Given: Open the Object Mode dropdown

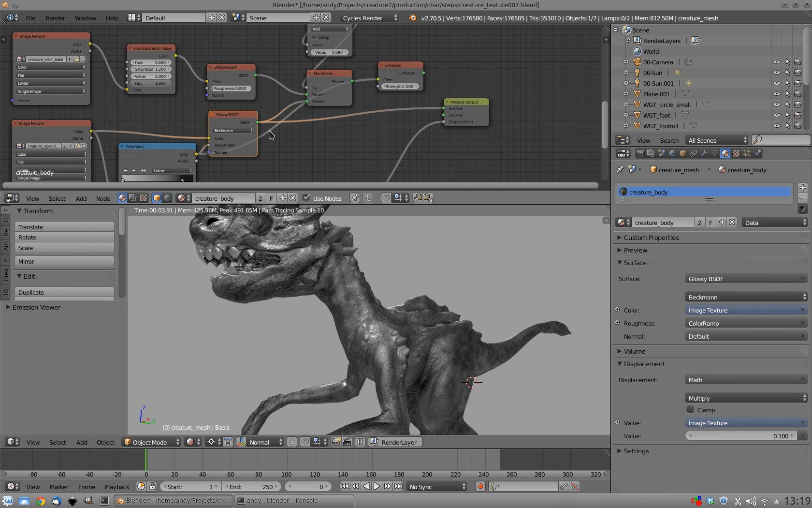Looking at the screenshot, I should (x=152, y=442).
